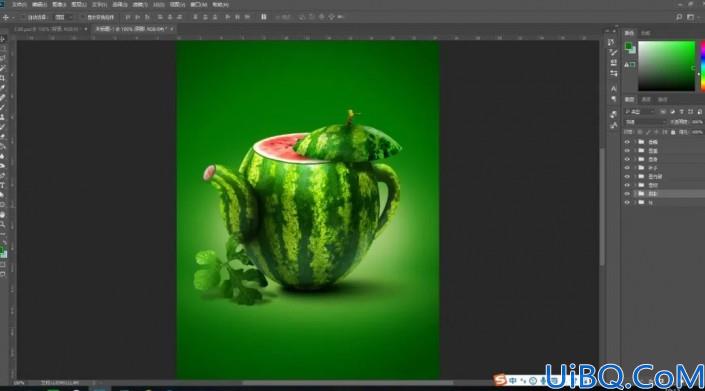Viewport: 705px width, 391px height.
Task: Switch to the Paths tab in layers panel
Action: 662,99
